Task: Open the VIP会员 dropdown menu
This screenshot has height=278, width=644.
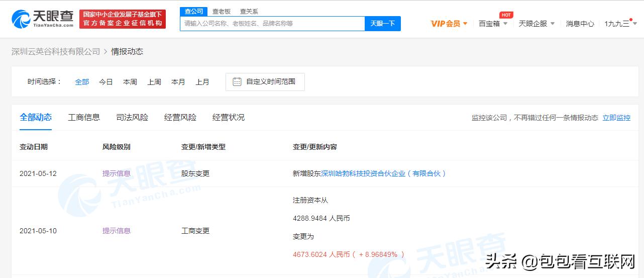Action: (x=449, y=24)
